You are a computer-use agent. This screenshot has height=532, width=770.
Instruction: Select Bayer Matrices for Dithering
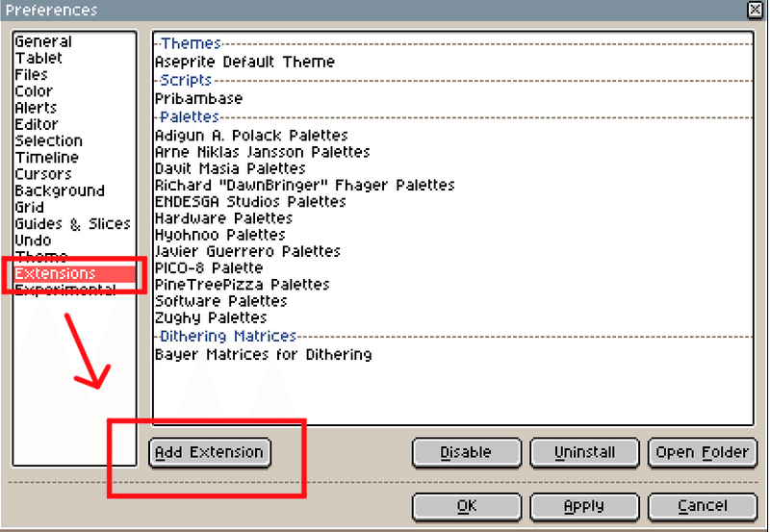[453, 355]
